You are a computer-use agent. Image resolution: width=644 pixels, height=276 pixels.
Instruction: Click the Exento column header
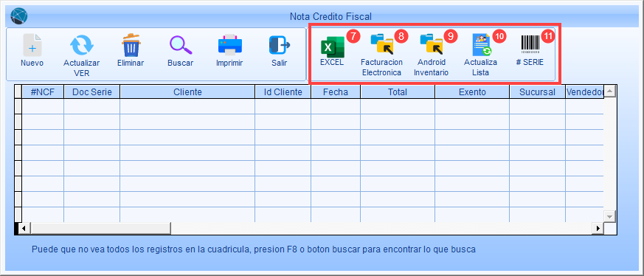pyautogui.click(x=472, y=92)
